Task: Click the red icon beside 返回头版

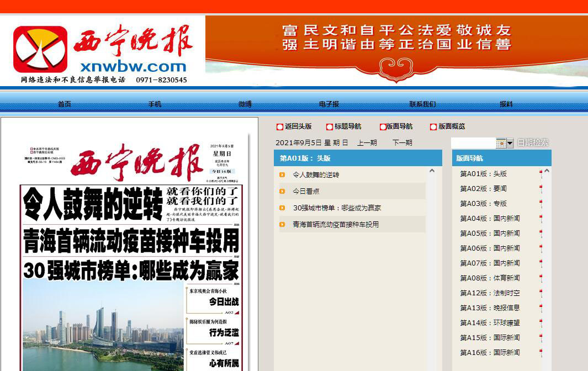Action: coord(280,127)
